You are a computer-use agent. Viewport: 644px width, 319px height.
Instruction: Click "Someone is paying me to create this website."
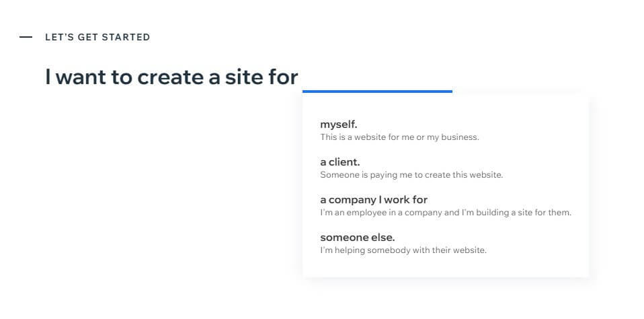tap(411, 175)
